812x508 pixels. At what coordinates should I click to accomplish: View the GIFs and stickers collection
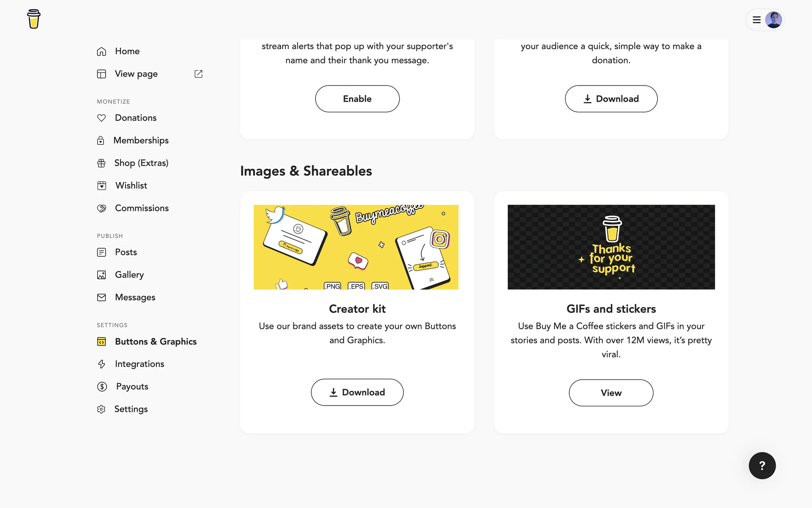tap(611, 393)
